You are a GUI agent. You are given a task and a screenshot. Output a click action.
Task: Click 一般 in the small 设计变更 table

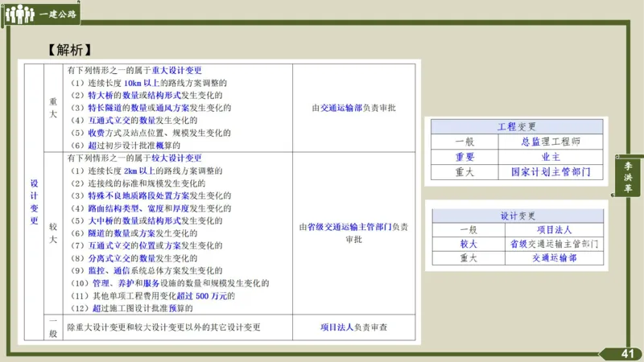[469, 230]
